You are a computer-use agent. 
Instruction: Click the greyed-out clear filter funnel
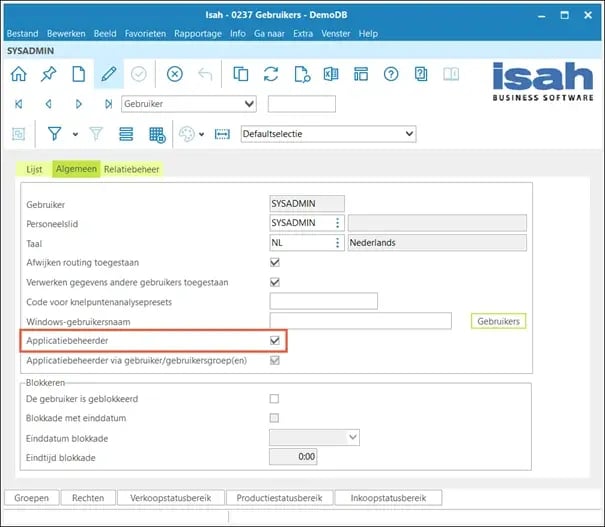[x=96, y=134]
